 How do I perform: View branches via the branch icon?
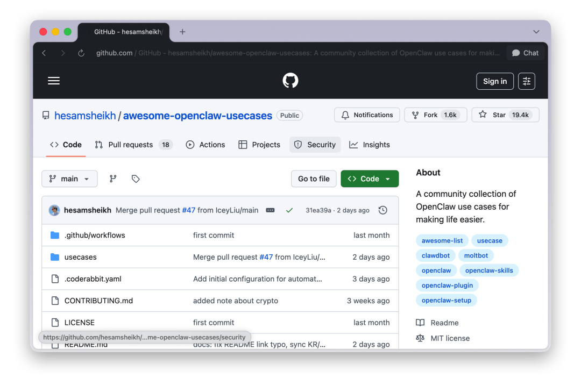point(113,179)
